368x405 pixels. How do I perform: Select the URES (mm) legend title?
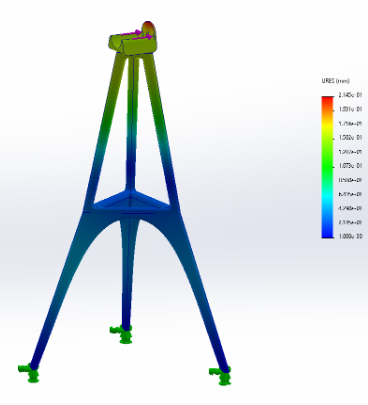pyautogui.click(x=335, y=81)
